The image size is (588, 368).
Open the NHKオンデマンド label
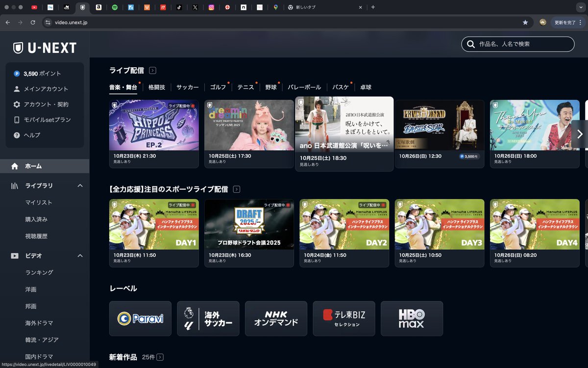click(276, 318)
